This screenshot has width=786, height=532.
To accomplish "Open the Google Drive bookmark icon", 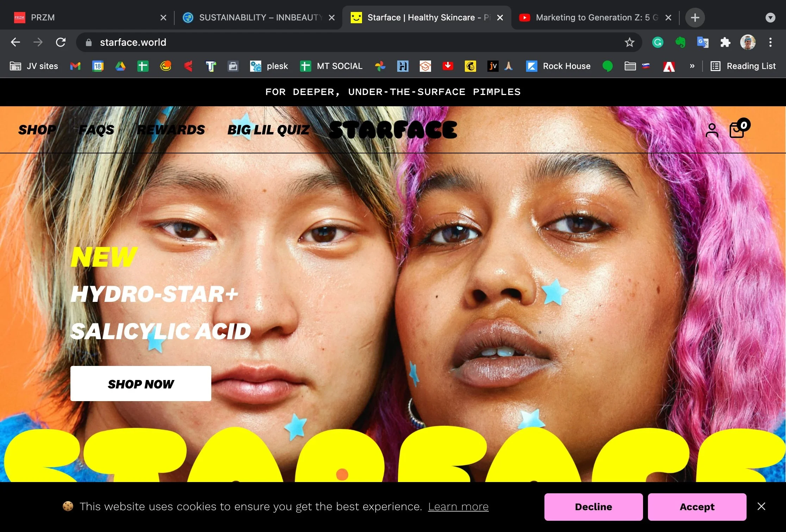I will pyautogui.click(x=120, y=66).
